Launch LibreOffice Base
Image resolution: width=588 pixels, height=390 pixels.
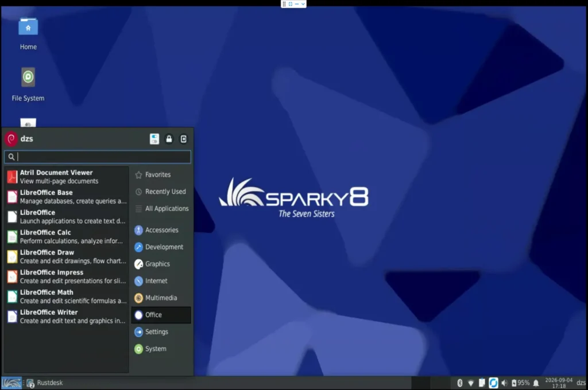[x=67, y=197]
